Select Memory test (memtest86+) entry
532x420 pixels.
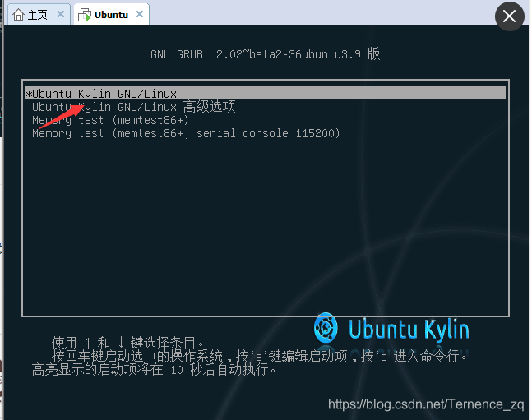110,120
